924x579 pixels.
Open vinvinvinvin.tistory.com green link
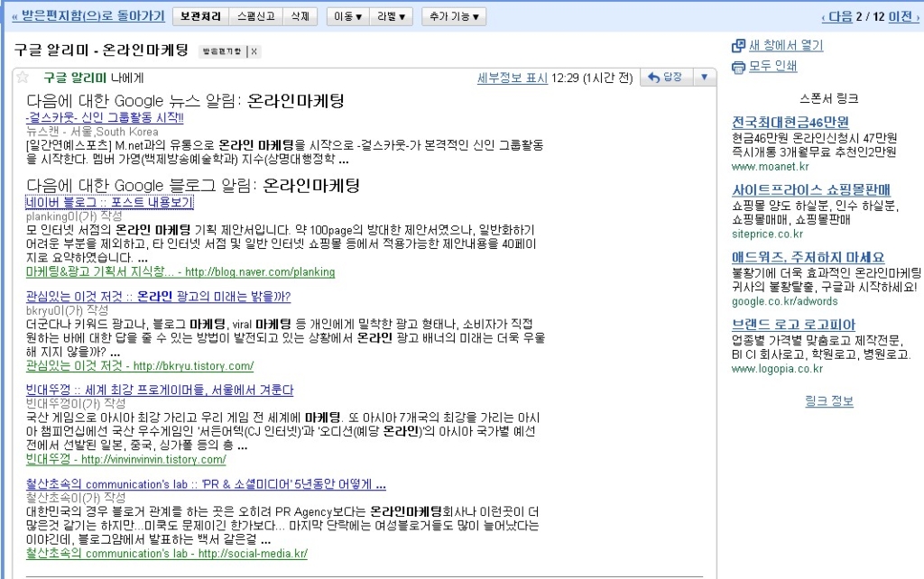(126, 459)
